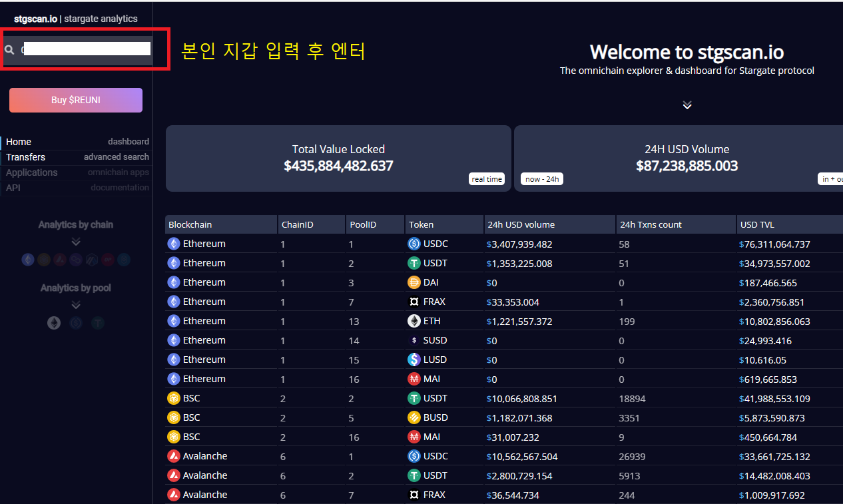This screenshot has height=504, width=843.
Task: Click the real time badge
Action: click(487, 179)
